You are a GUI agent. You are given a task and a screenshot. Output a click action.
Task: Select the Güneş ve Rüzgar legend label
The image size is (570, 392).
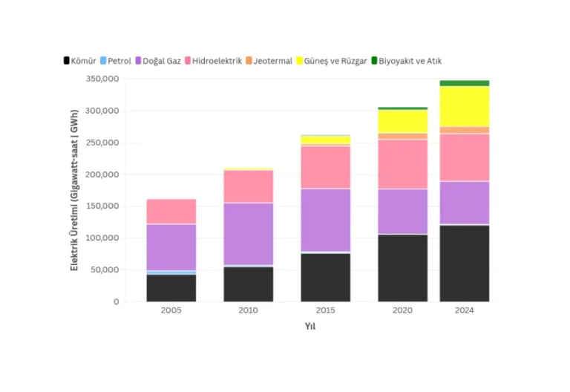click(x=335, y=61)
